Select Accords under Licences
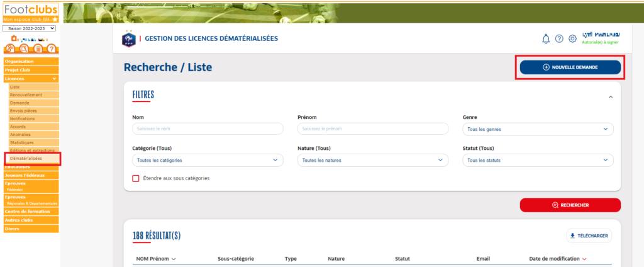The width and height of the screenshot is (644, 267). point(34,127)
